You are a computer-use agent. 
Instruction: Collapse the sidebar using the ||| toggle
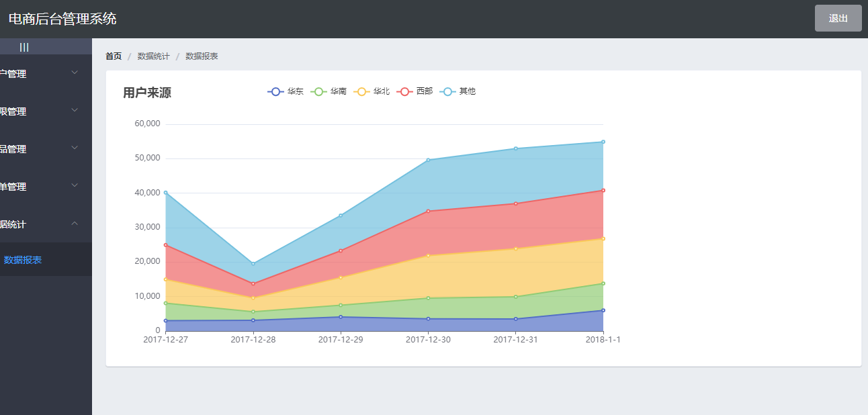(24, 47)
